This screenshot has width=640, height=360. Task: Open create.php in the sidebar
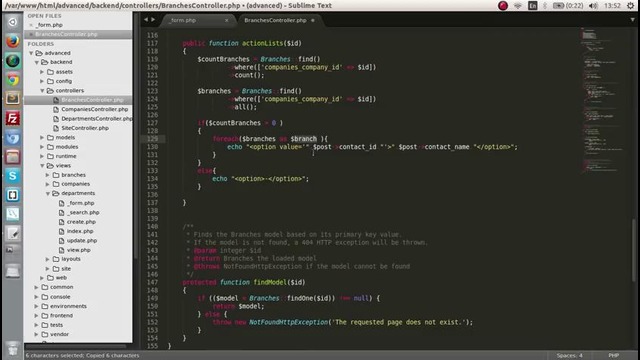81,222
